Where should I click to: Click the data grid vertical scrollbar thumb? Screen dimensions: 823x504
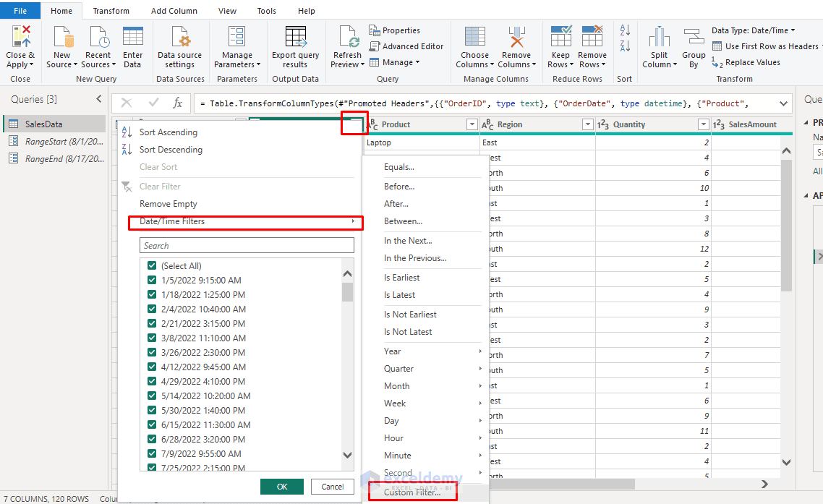coord(785,226)
